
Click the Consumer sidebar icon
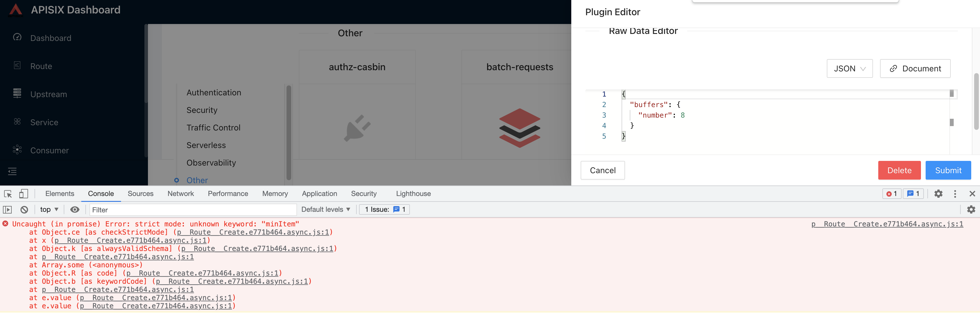tap(18, 150)
